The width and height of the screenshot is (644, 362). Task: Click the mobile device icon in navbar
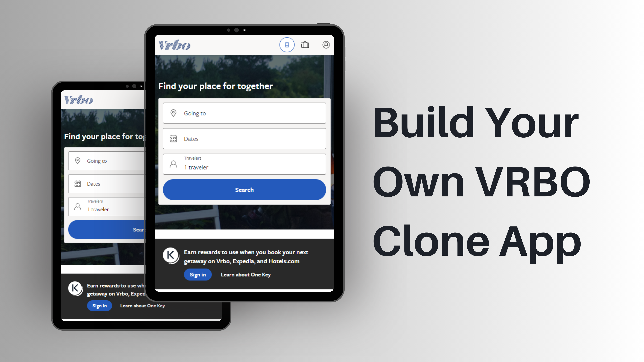(x=287, y=45)
